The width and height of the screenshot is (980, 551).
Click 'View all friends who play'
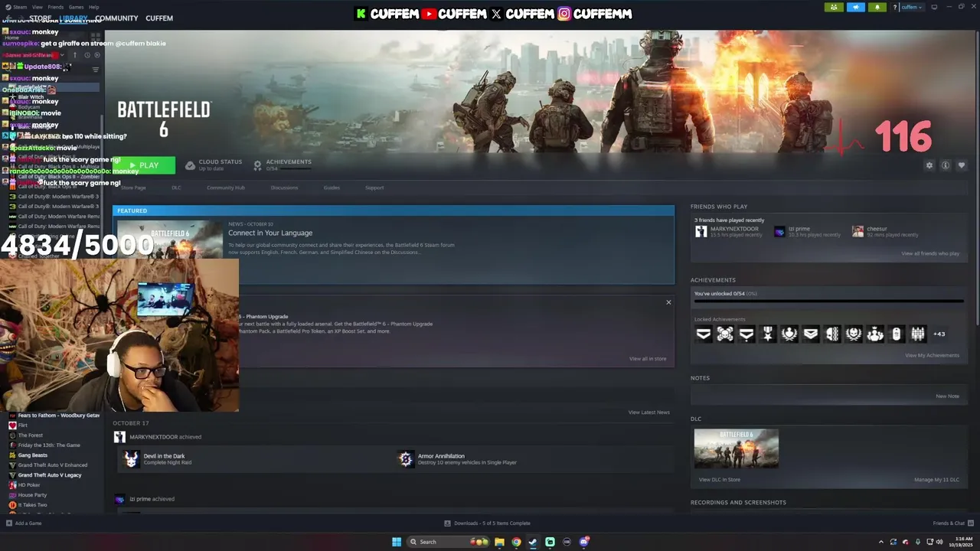coord(930,253)
